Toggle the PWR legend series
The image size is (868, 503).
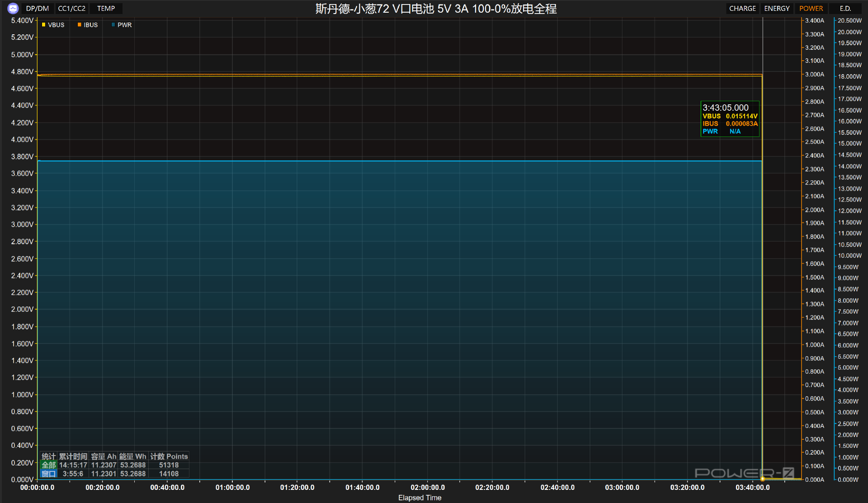click(x=122, y=25)
